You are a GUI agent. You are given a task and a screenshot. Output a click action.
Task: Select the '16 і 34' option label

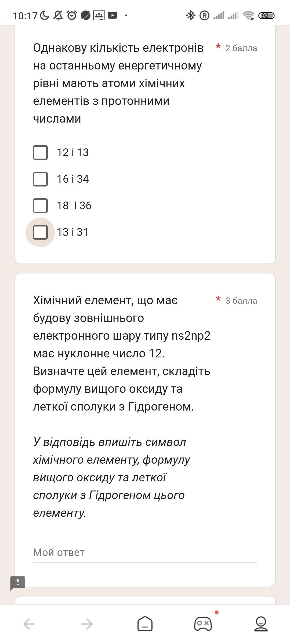pos(73,179)
